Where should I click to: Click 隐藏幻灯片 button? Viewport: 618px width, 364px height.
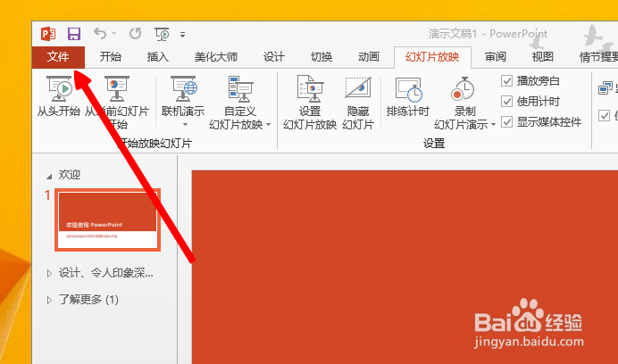pos(358,103)
